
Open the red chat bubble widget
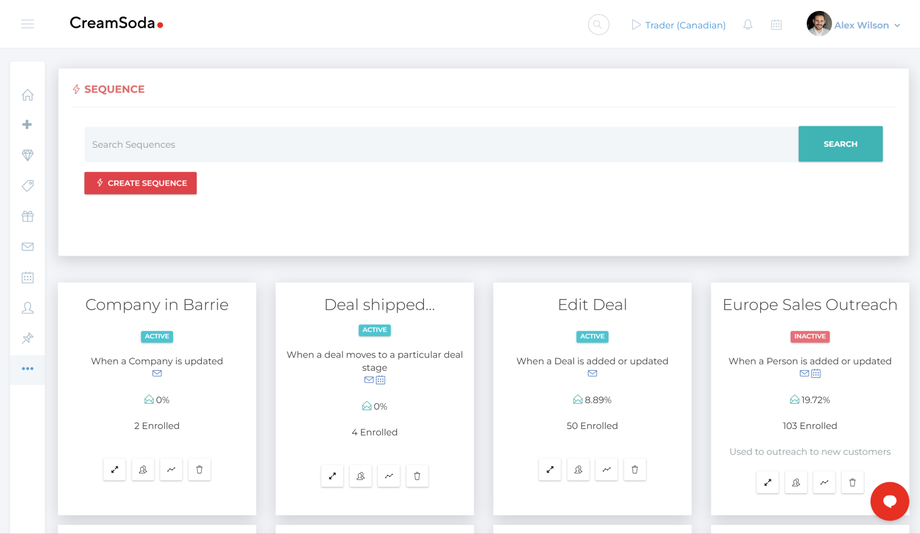pyautogui.click(x=889, y=501)
